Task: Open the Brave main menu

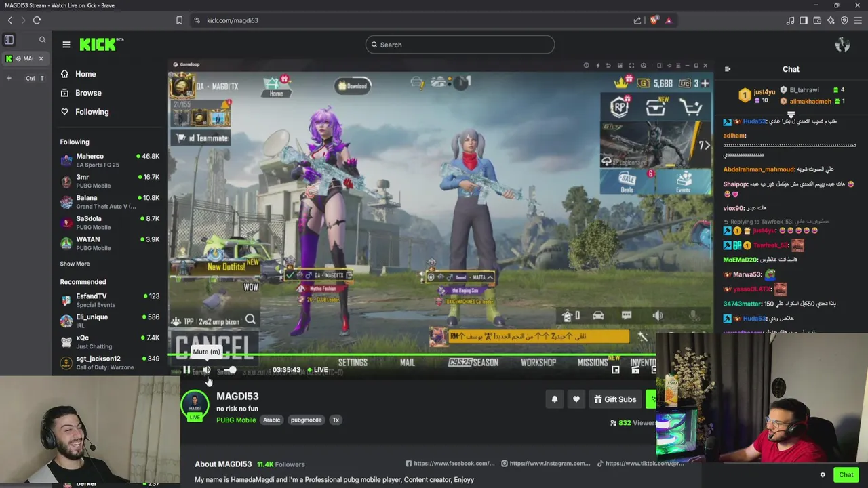Action: click(858, 20)
